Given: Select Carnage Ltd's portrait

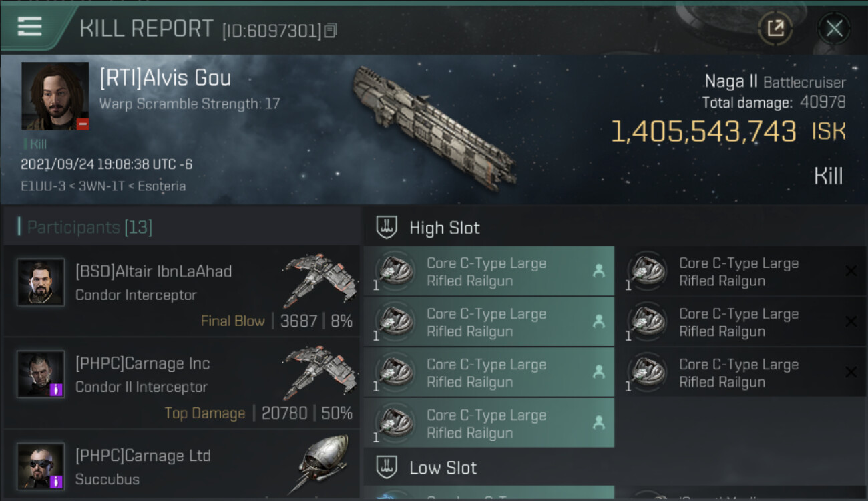Looking at the screenshot, I should (x=41, y=466).
